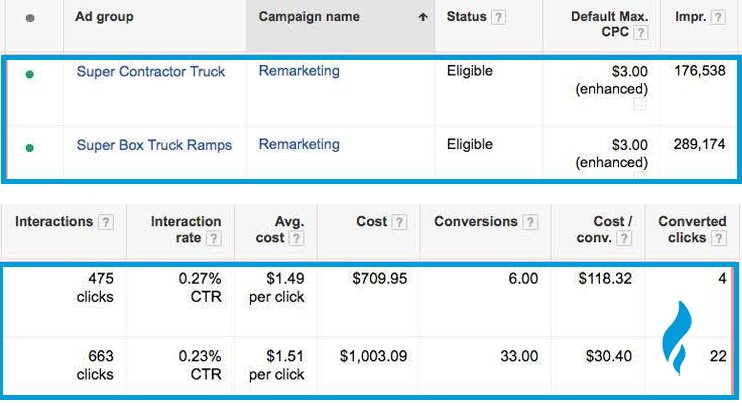Click the grey status dot column header

click(29, 18)
